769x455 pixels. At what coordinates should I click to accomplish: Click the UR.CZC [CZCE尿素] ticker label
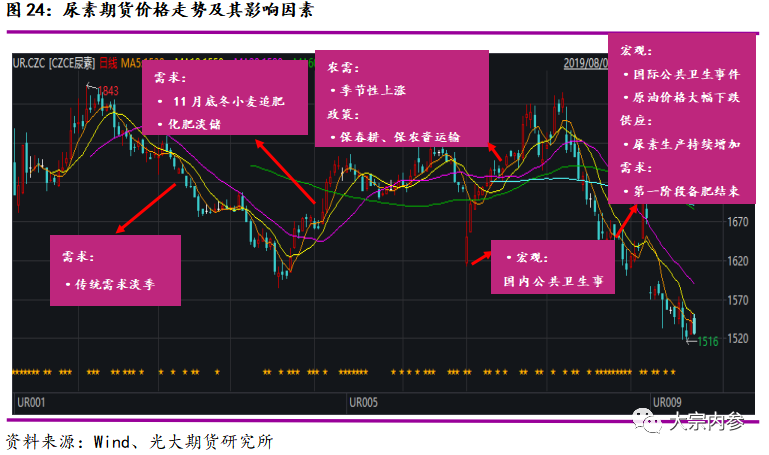(x=53, y=63)
